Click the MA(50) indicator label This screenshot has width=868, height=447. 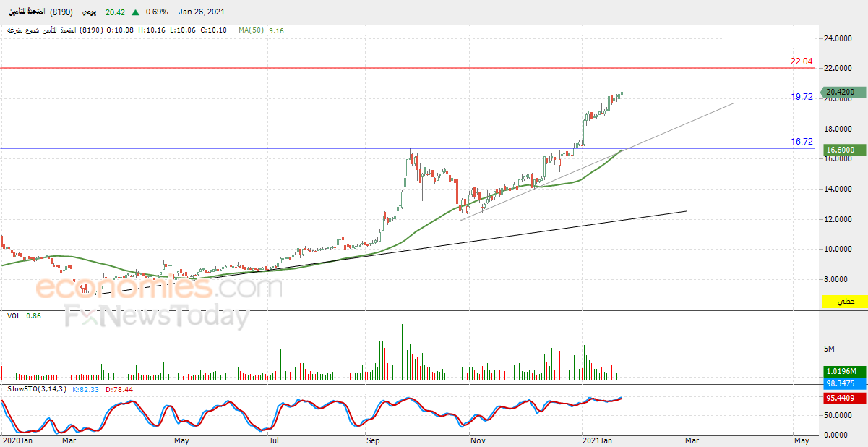tap(252, 30)
